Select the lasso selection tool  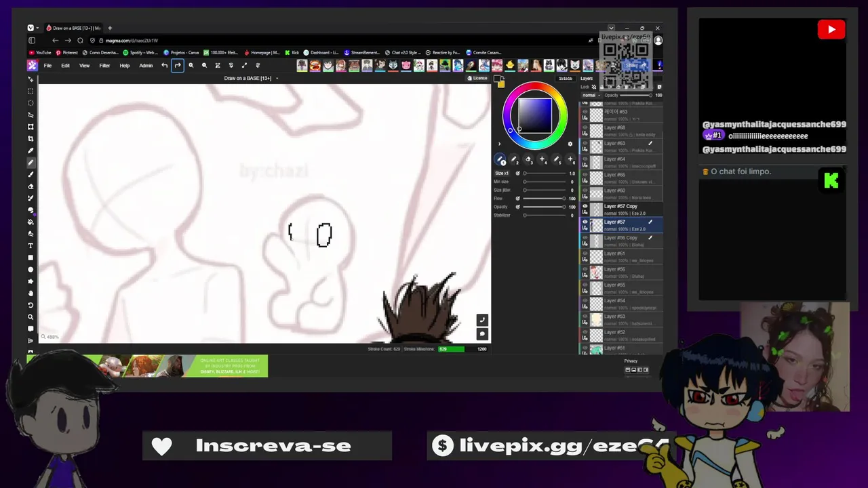pyautogui.click(x=31, y=115)
